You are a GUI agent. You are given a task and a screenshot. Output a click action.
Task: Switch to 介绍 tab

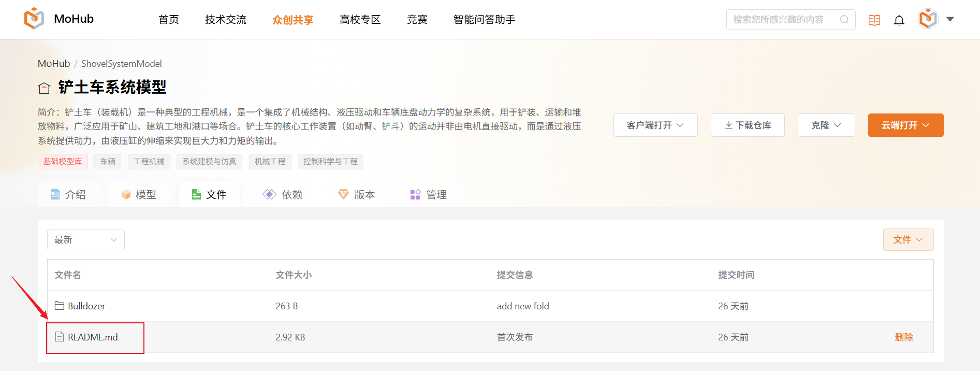point(68,194)
